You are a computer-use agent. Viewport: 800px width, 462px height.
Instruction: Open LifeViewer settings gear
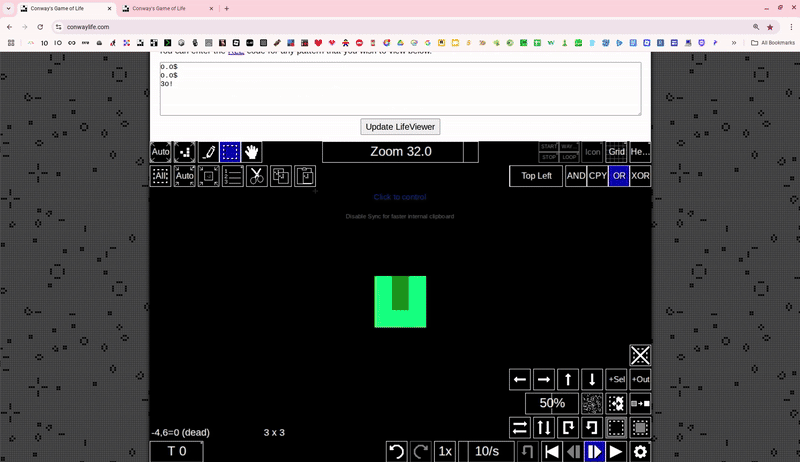[640, 452]
